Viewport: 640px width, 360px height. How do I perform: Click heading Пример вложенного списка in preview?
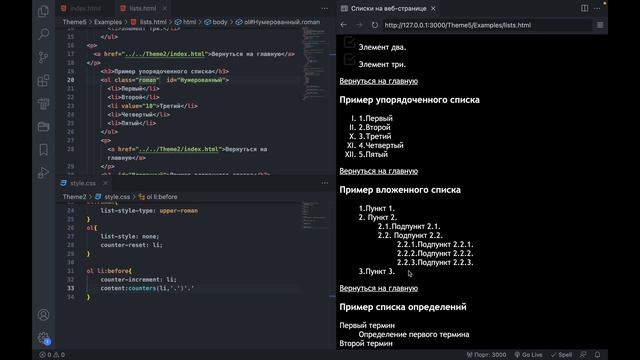click(x=400, y=190)
